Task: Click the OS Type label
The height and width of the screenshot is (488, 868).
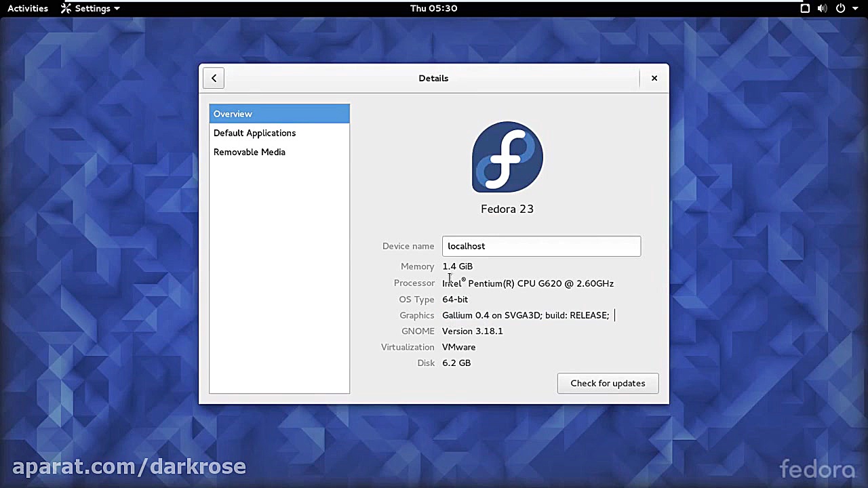Action: pos(416,299)
